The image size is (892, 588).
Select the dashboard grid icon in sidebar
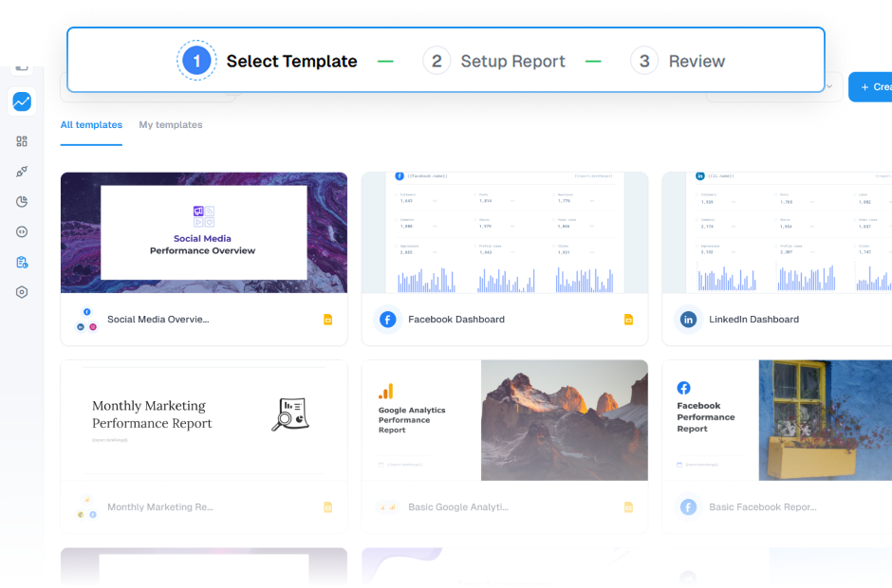(21, 140)
